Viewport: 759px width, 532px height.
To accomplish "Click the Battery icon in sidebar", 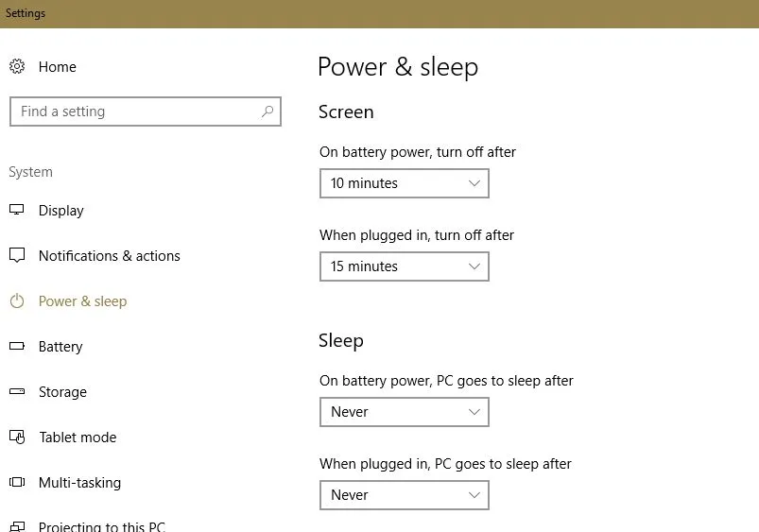I will pyautogui.click(x=17, y=346).
